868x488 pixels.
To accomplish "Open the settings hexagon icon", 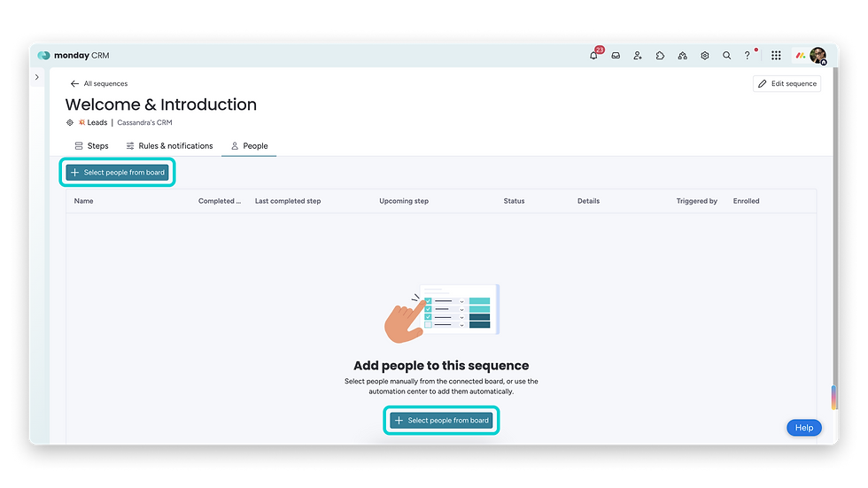I will [x=705, y=55].
